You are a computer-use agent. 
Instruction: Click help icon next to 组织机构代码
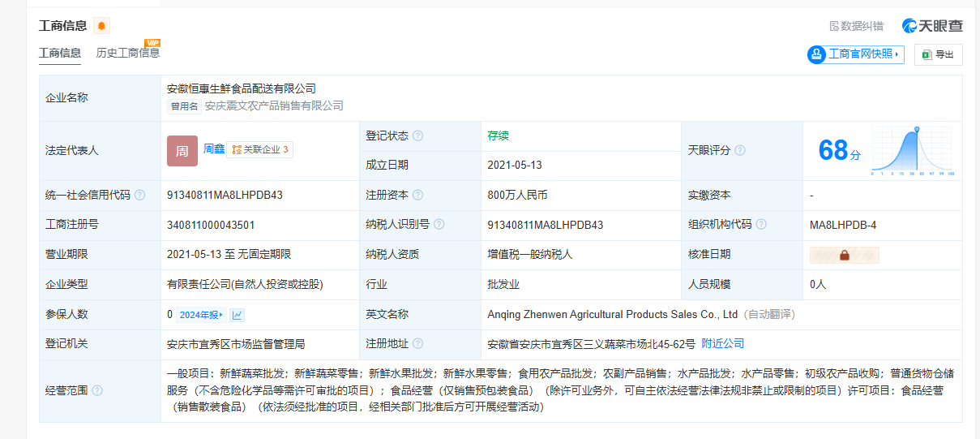(761, 225)
